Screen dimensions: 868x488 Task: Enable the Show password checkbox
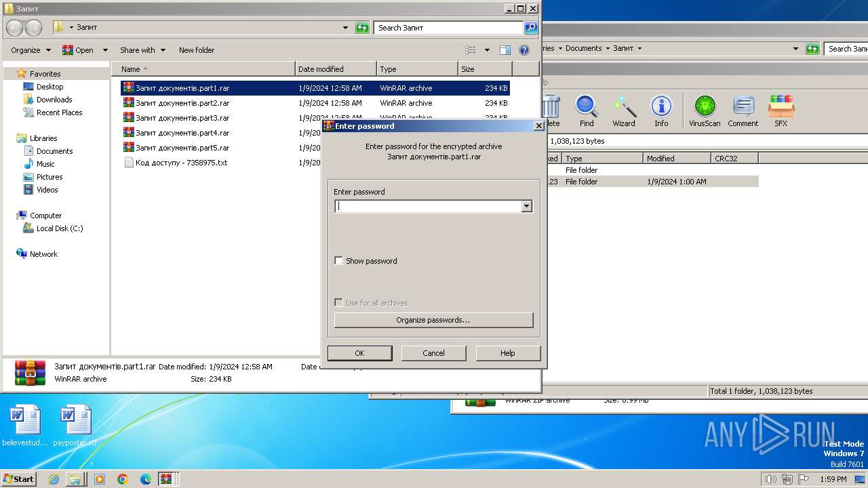click(x=339, y=261)
